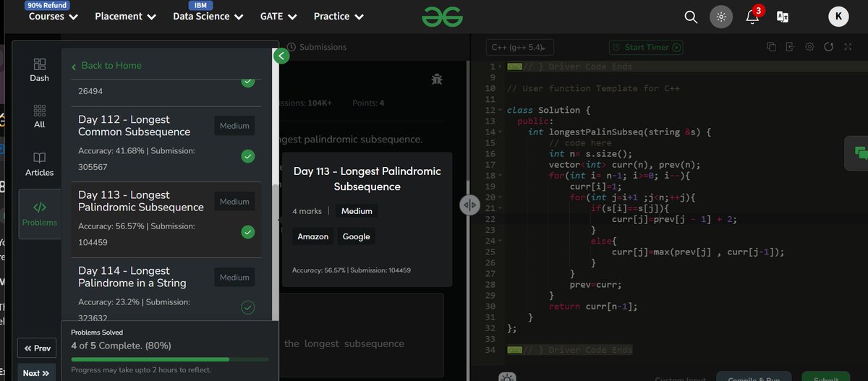Click the Medium badge on Day 112

tap(234, 126)
